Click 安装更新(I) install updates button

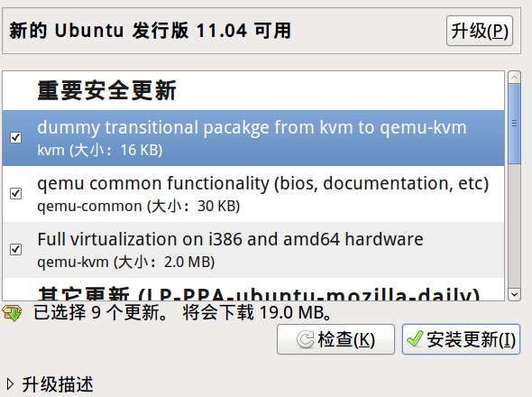[461, 339]
